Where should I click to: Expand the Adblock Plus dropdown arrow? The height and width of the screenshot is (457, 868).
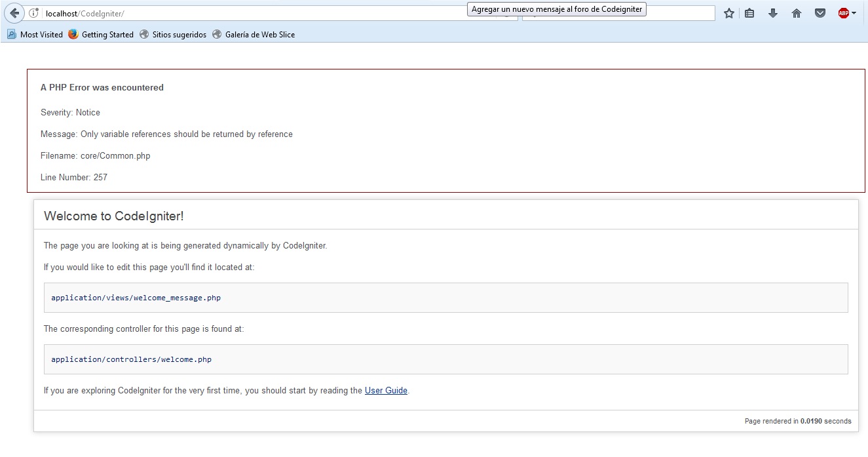pyautogui.click(x=854, y=13)
